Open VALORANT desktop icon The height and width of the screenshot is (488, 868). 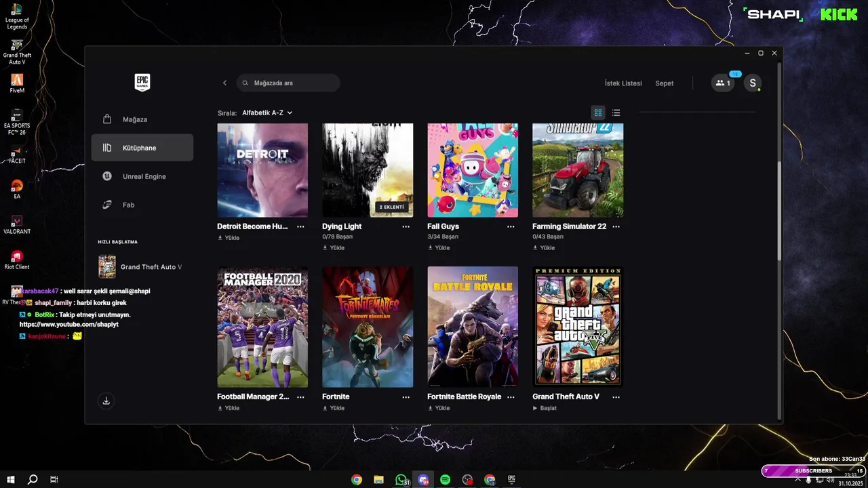pyautogui.click(x=17, y=225)
